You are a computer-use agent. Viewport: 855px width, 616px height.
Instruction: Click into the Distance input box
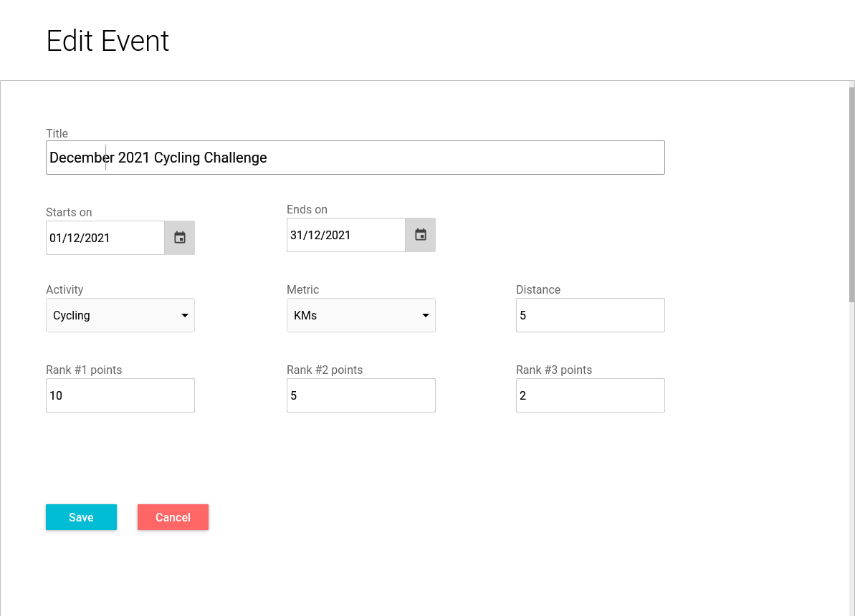coord(591,315)
